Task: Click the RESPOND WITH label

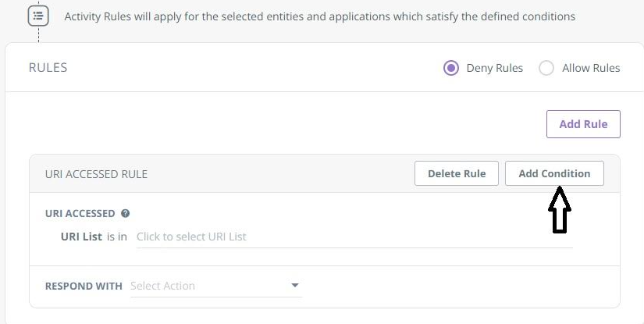Action: click(x=84, y=286)
